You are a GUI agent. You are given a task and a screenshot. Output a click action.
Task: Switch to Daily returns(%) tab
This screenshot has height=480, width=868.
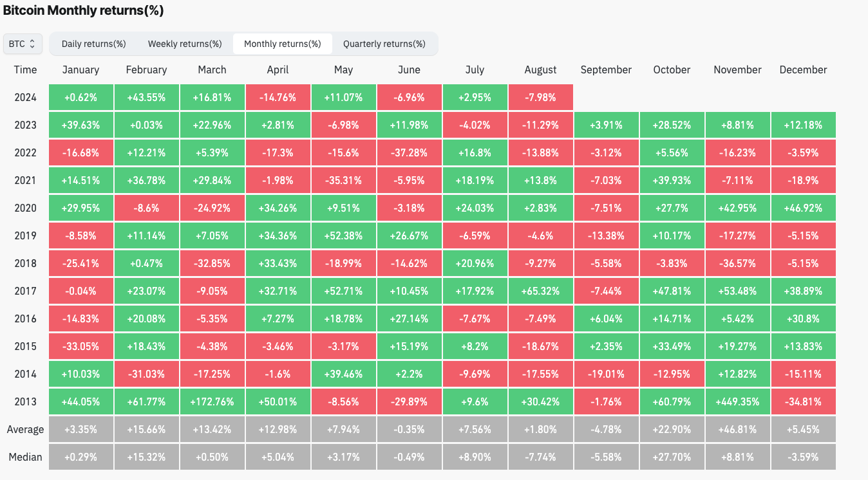coord(93,44)
